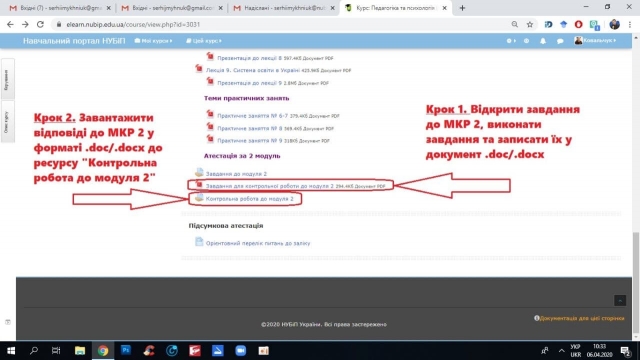This screenshot has height=360, width=640.
Task: Expand the Цей курс dropdown menu
Action: 204,41
